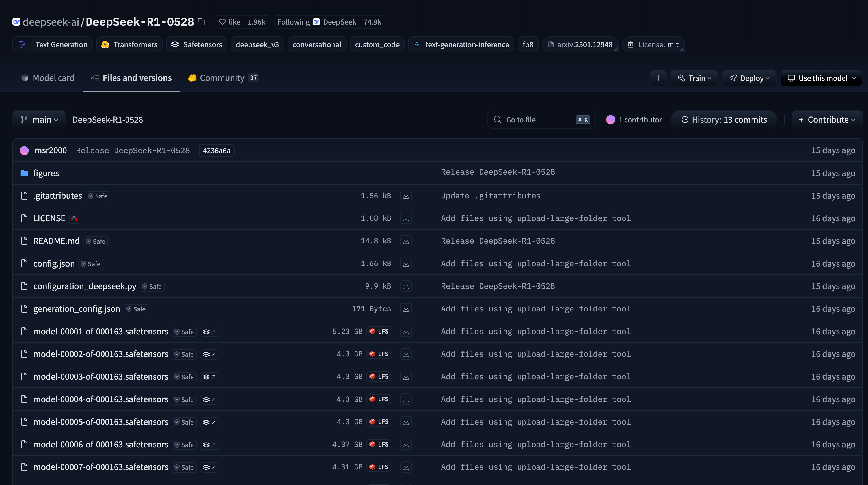
Task: Open the figures folder
Action: pyautogui.click(x=46, y=173)
